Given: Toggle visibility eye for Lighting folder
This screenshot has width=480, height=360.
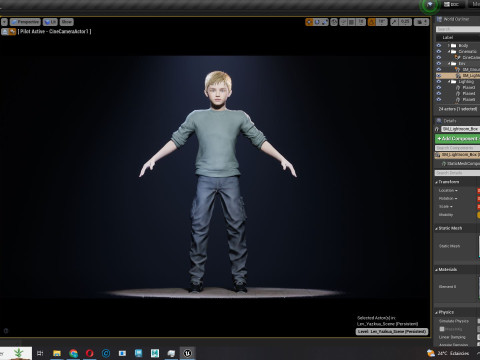Looking at the screenshot, I should (x=439, y=82).
